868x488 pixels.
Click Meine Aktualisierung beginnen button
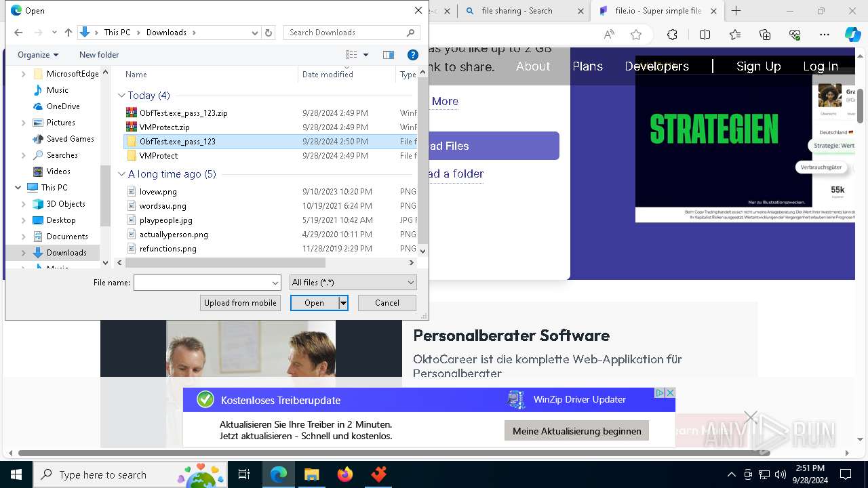(577, 431)
